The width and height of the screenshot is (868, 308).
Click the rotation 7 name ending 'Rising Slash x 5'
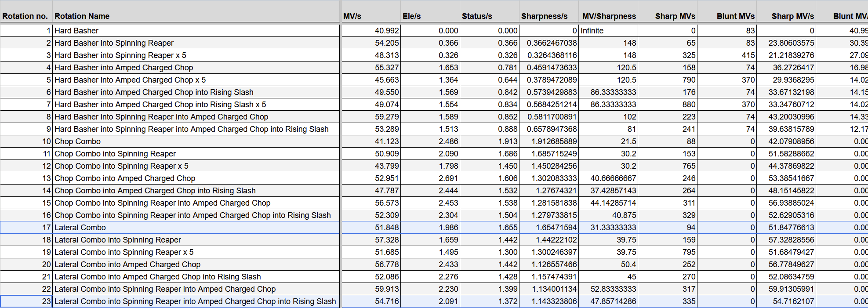pos(196,105)
